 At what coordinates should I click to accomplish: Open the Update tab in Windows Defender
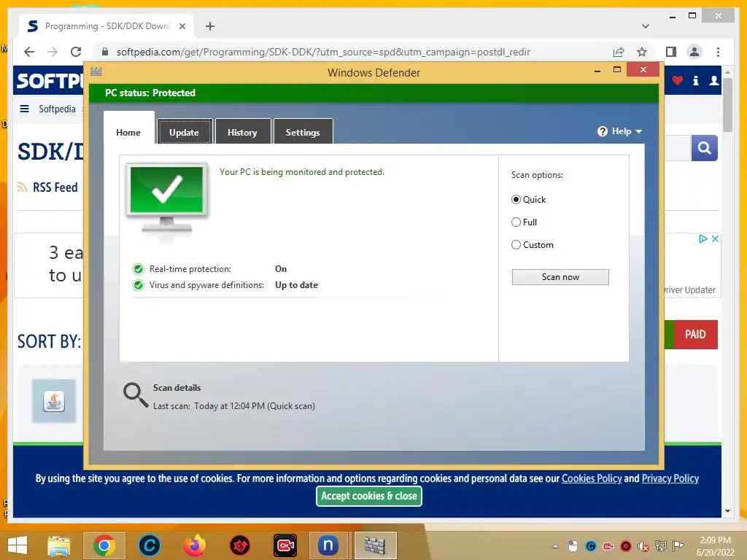click(185, 133)
